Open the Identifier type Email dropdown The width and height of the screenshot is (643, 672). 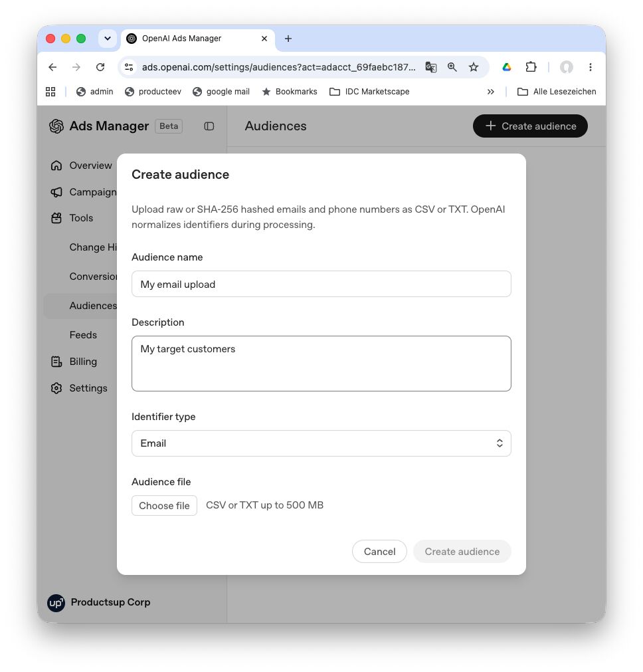[x=321, y=443]
